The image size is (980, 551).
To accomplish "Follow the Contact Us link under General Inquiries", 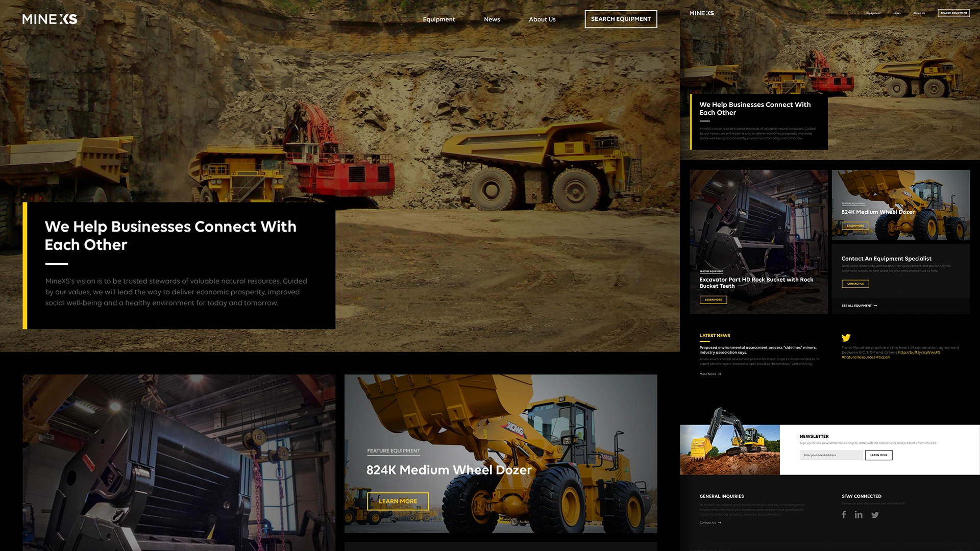I will pos(707,522).
